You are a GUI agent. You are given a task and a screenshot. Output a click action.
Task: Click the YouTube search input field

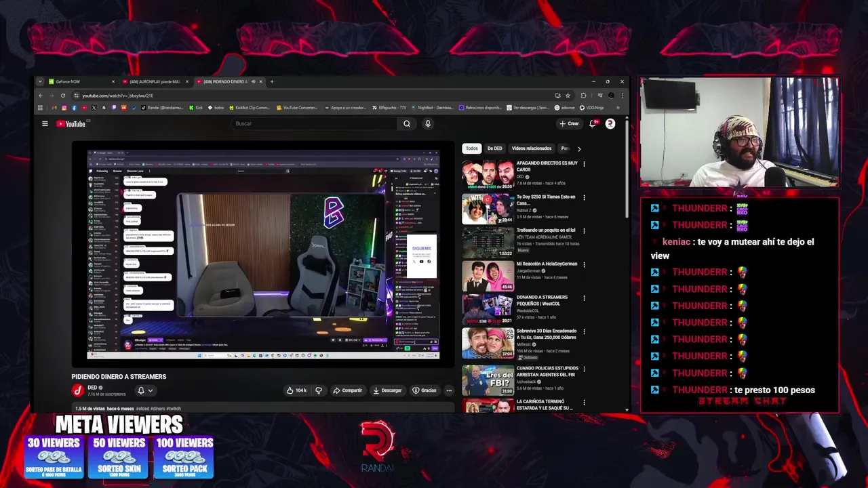click(x=314, y=123)
